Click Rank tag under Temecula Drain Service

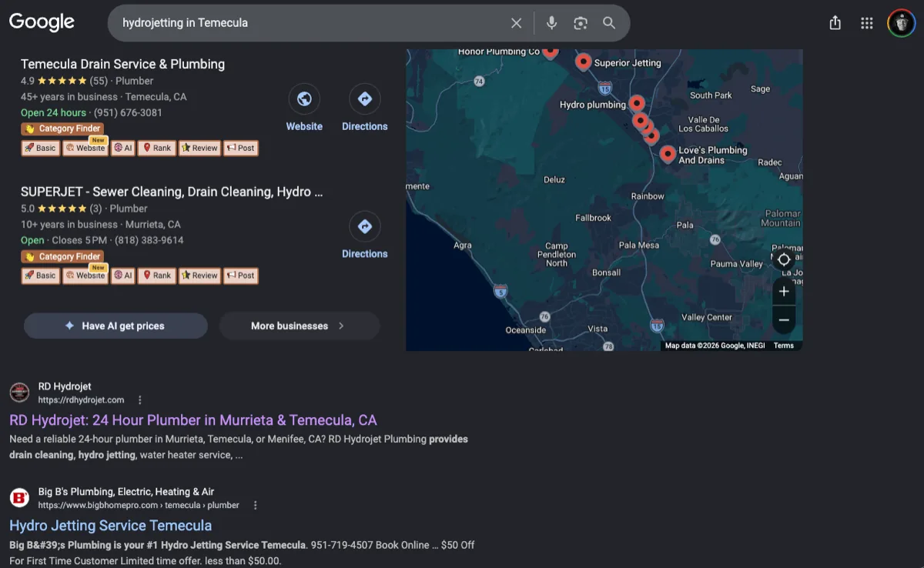157,148
